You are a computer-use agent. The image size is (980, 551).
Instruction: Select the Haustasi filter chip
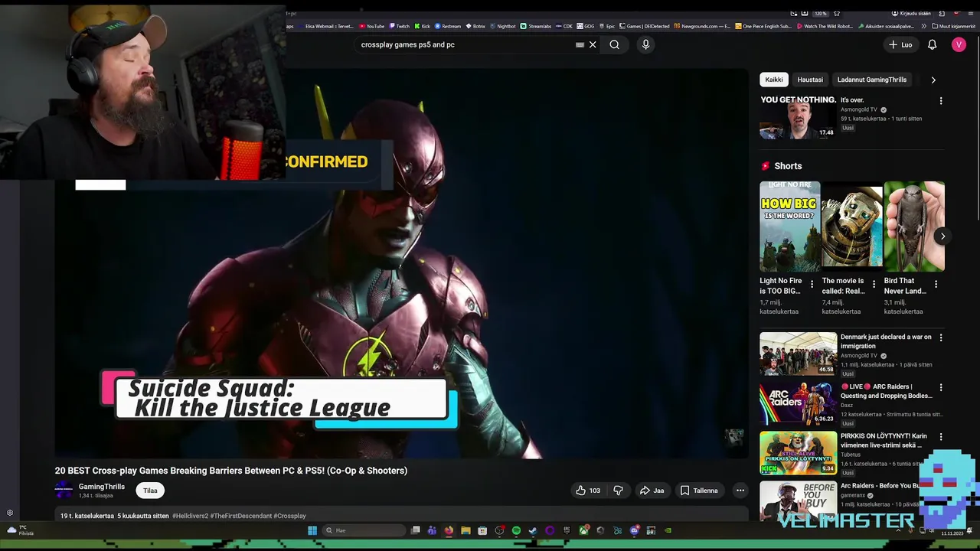pos(810,80)
